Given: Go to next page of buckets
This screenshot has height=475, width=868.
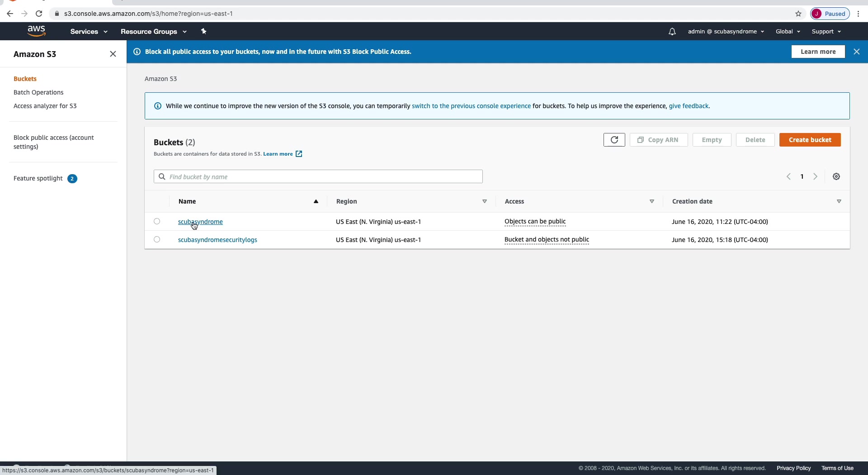Looking at the screenshot, I should point(816,176).
